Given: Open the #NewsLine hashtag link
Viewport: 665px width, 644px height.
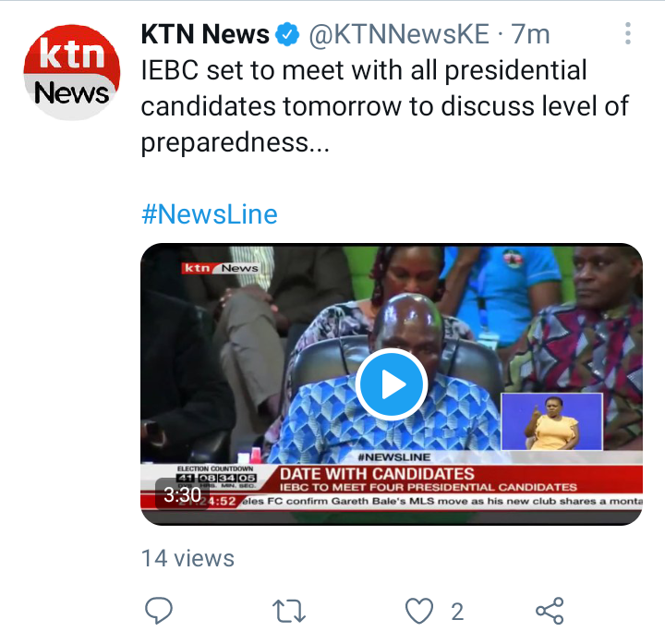Looking at the screenshot, I should (210, 214).
